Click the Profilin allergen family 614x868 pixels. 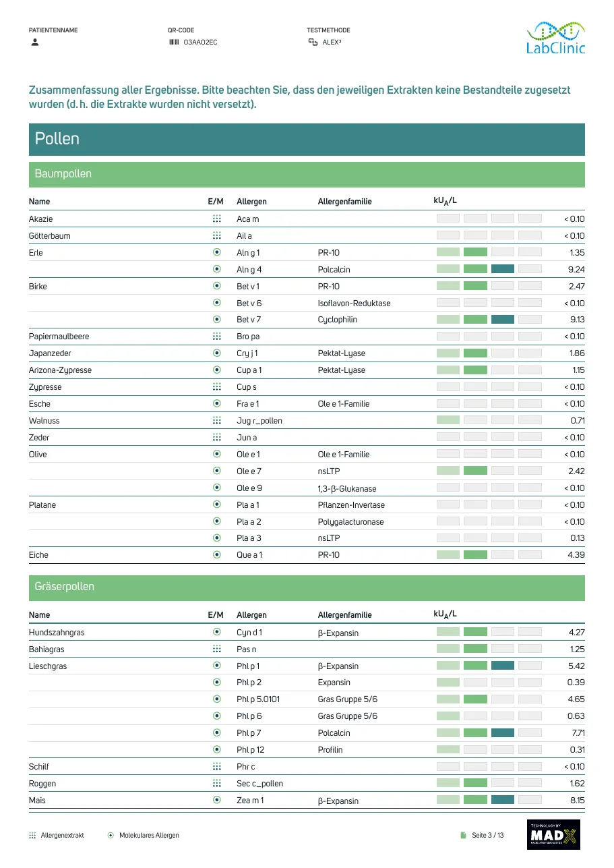click(x=330, y=749)
